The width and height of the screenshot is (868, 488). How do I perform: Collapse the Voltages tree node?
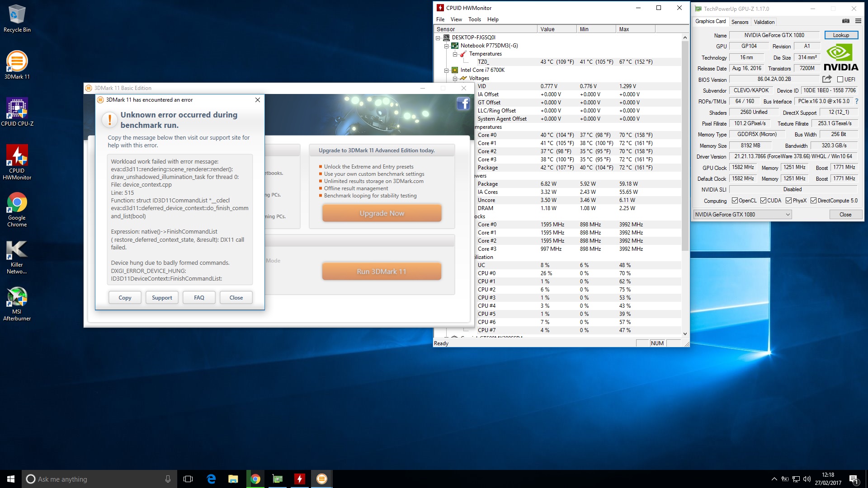455,78
